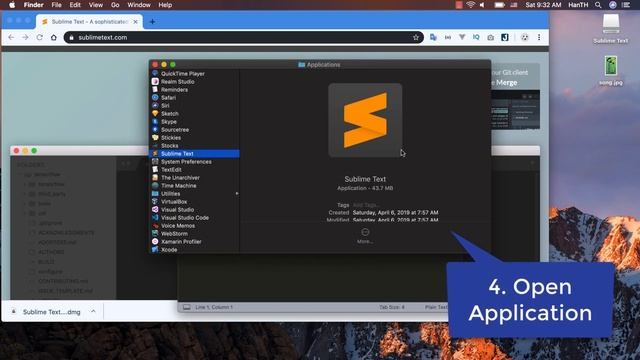Viewport: 640px width, 360px height.
Task: Close the Sublime Text browser tab
Action: point(136,22)
